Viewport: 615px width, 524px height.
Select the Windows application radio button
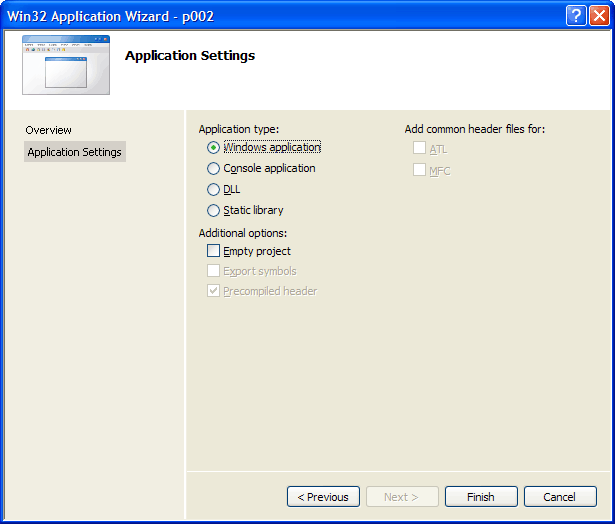tap(213, 147)
